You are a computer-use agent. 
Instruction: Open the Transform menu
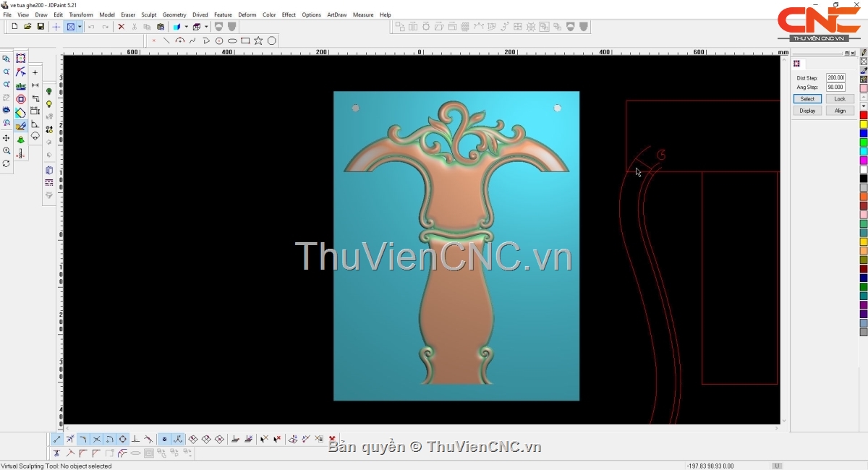81,14
